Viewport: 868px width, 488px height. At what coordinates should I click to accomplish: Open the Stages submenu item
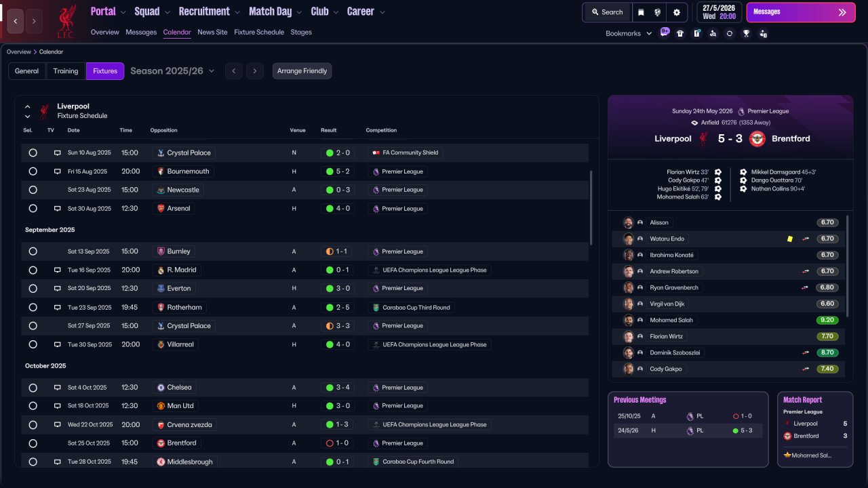pos(301,32)
